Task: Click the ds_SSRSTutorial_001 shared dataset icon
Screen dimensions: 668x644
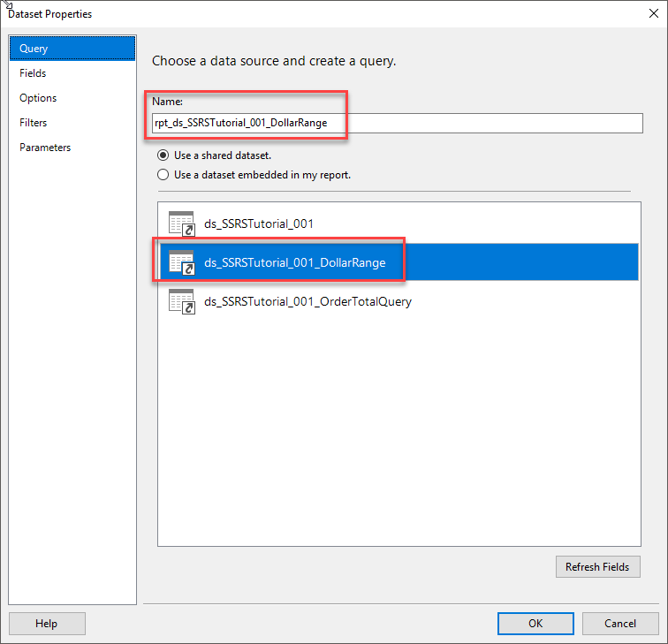Action: [181, 224]
